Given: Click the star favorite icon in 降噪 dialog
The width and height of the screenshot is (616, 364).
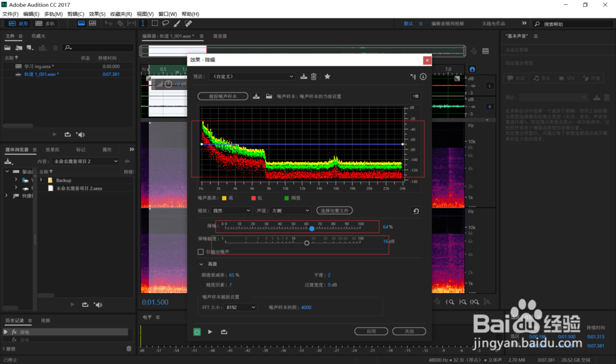Looking at the screenshot, I should click(x=327, y=76).
